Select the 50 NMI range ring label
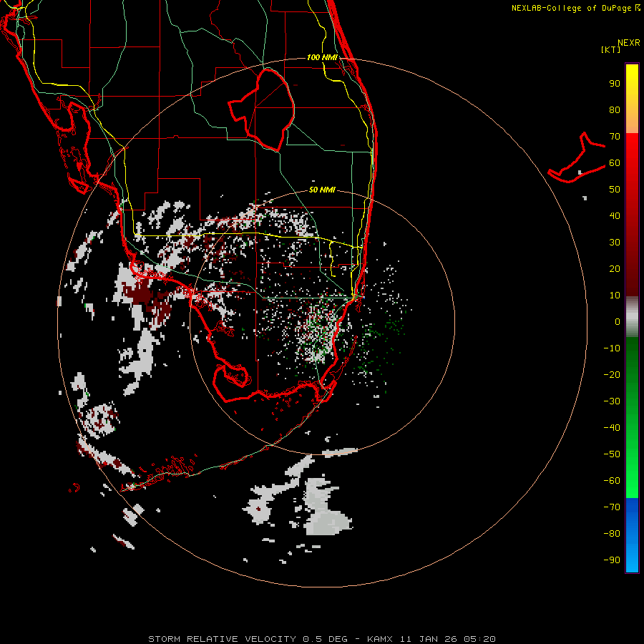Image resolution: width=644 pixels, height=644 pixels. [322, 190]
